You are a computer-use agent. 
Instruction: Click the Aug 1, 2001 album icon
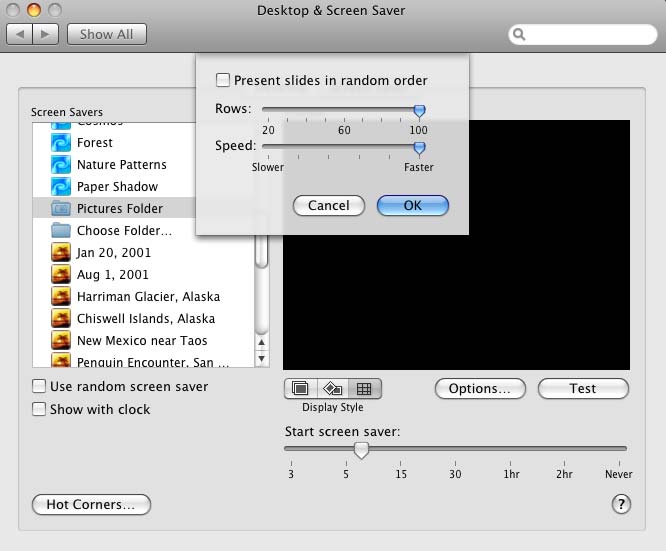61,274
